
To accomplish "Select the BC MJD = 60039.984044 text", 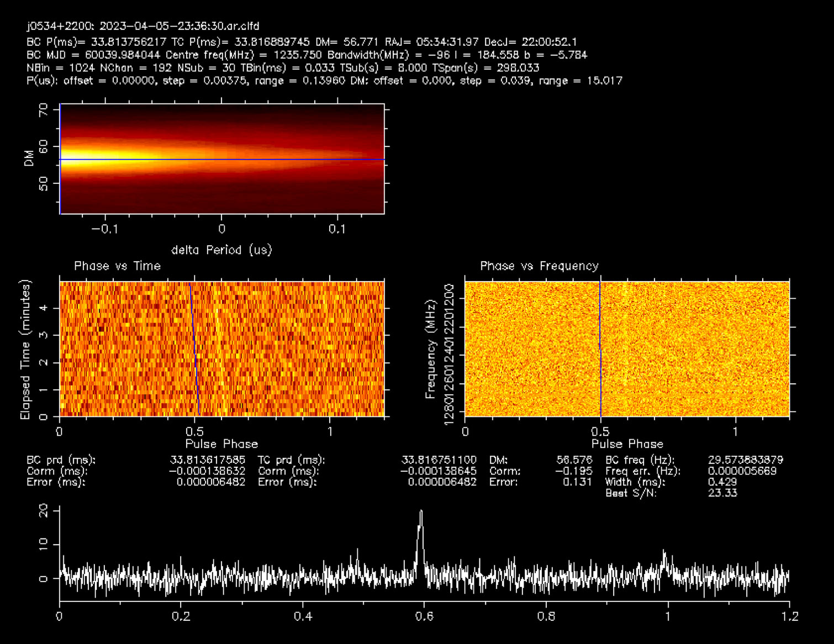I will point(93,55).
